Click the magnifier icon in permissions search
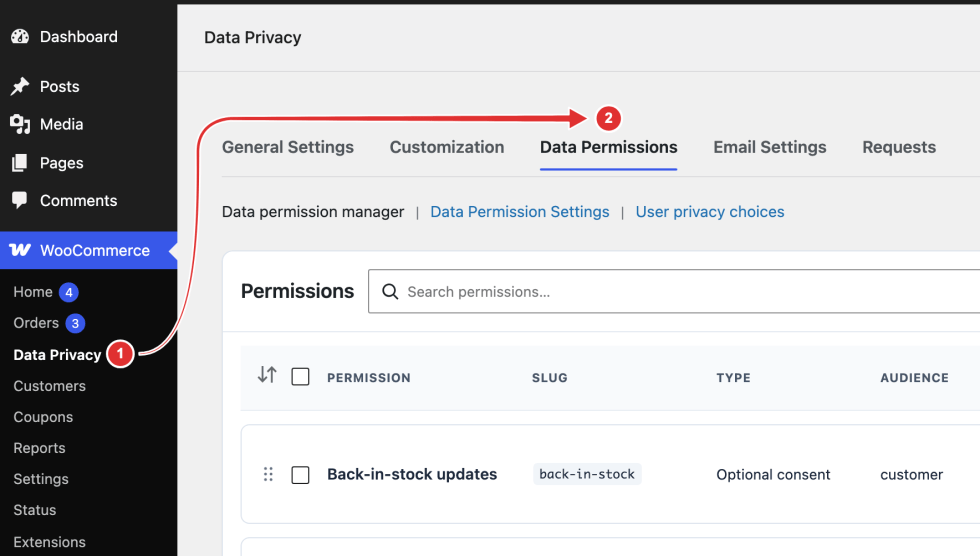This screenshot has height=556, width=980. tap(390, 292)
